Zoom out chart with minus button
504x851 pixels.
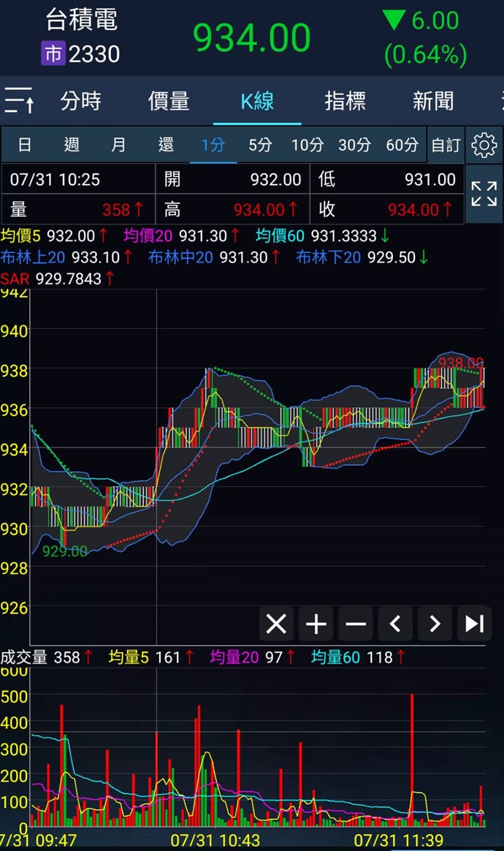356,624
